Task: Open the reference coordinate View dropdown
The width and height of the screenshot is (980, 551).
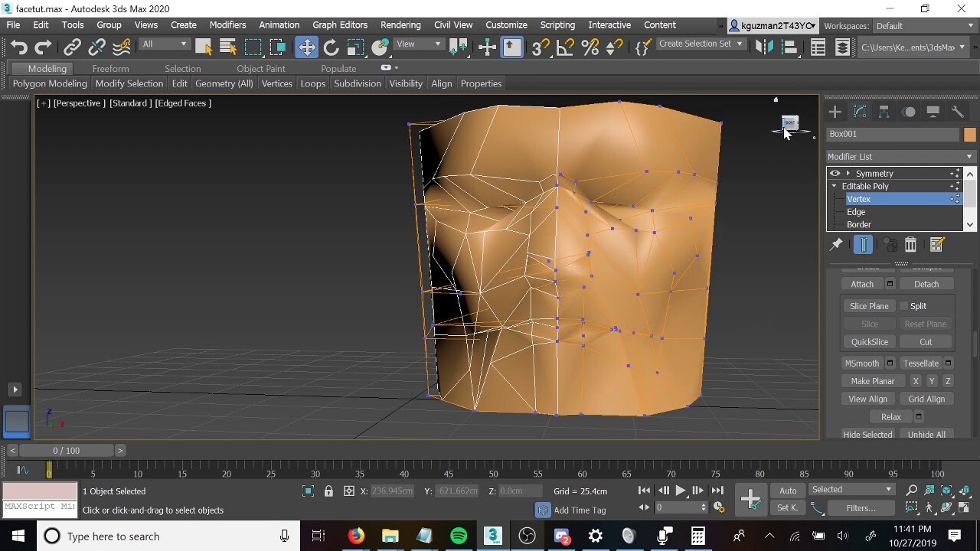Action: (419, 44)
